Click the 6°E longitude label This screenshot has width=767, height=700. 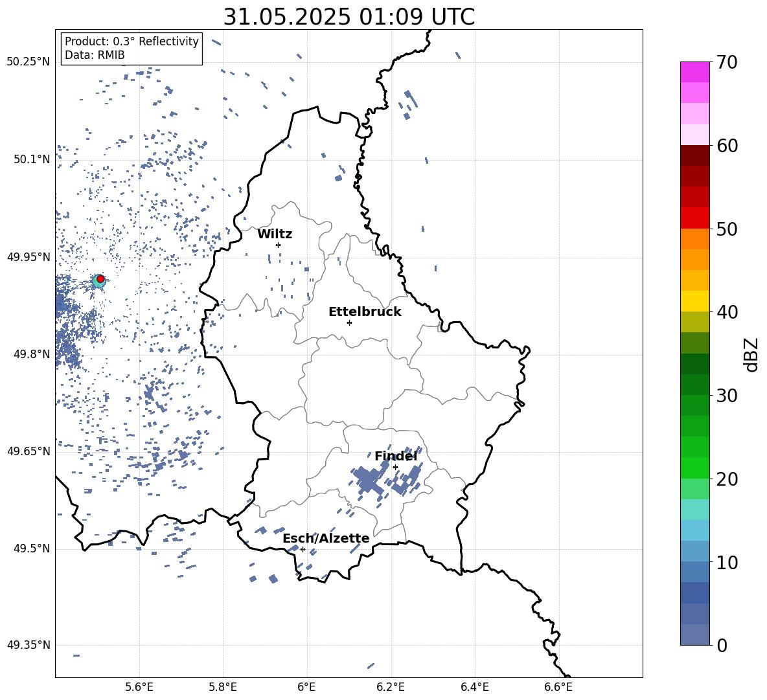coord(306,687)
